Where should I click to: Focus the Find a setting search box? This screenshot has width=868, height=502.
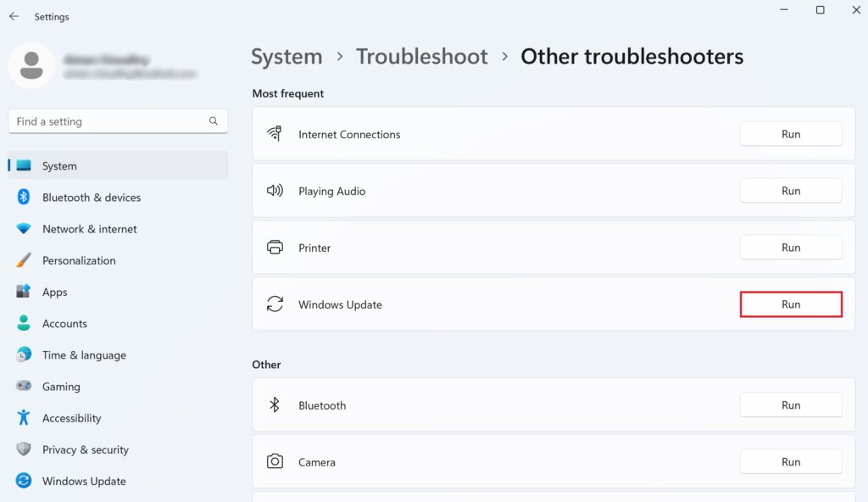106,121
